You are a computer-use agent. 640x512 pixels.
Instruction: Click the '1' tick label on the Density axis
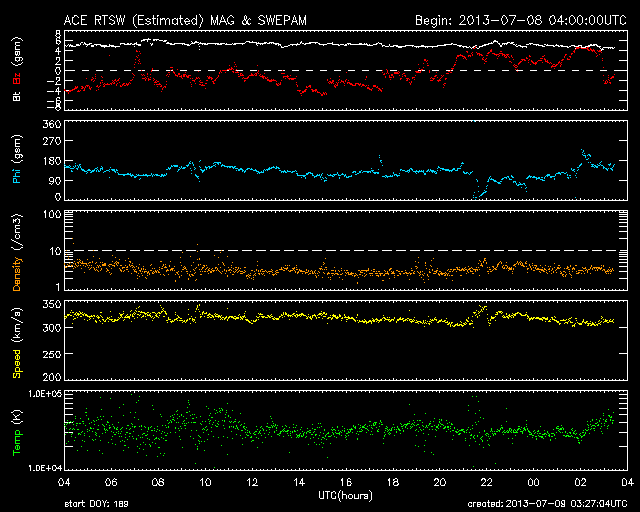(x=58, y=287)
